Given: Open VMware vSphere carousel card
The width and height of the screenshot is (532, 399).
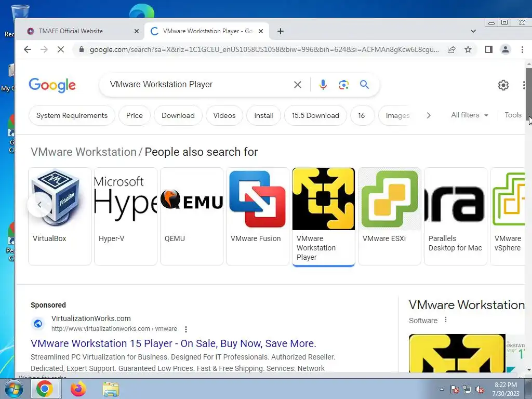Looking at the screenshot, I should point(508,216).
